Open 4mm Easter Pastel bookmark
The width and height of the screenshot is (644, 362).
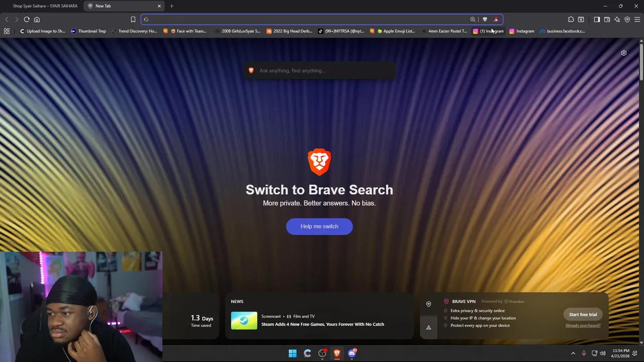(x=445, y=31)
